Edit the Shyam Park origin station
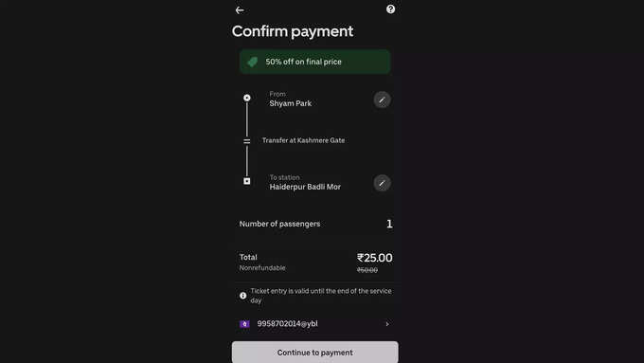 (382, 100)
